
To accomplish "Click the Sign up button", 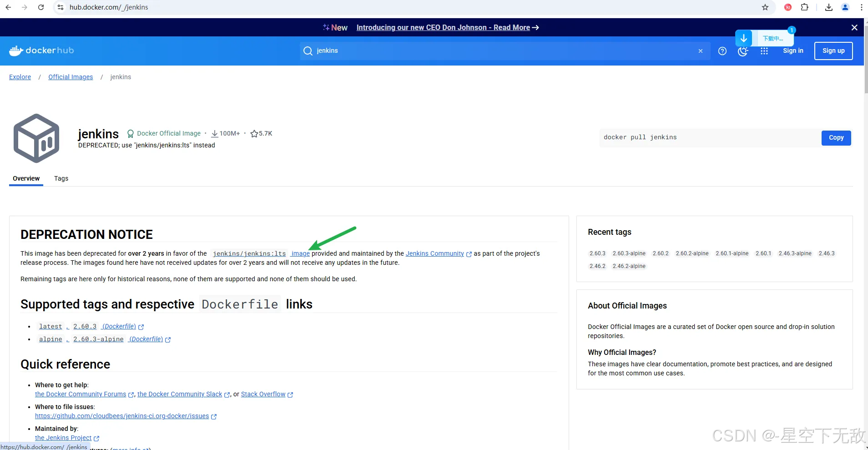I will (x=833, y=51).
